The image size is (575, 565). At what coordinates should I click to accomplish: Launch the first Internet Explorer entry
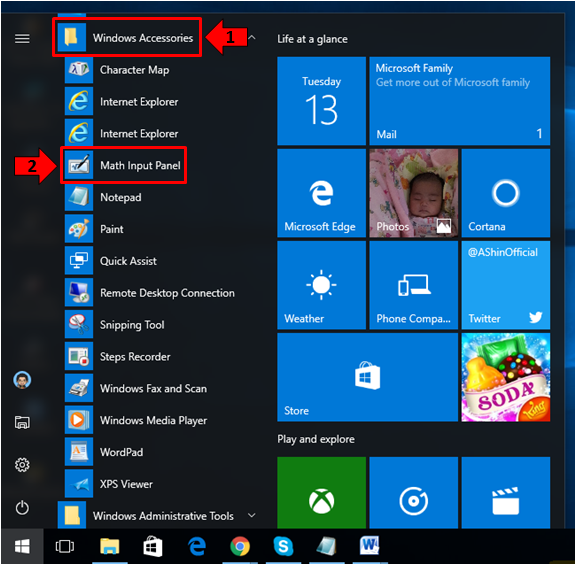click(158, 102)
